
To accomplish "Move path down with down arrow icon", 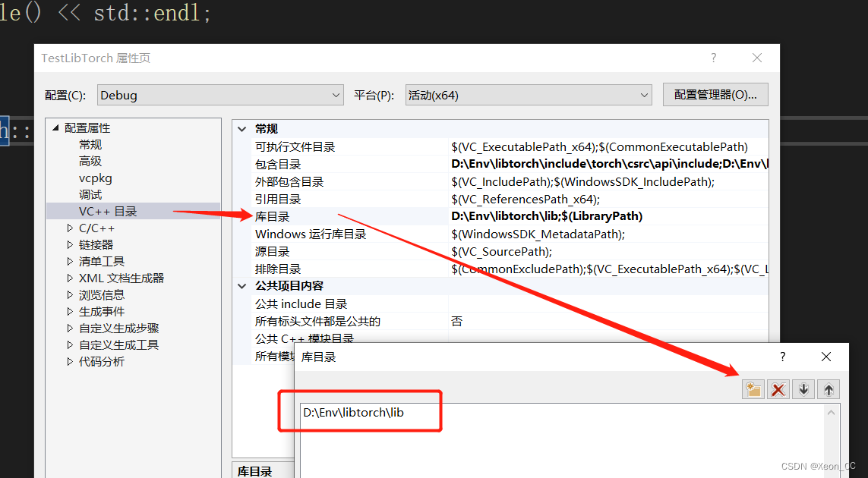I will tap(803, 389).
